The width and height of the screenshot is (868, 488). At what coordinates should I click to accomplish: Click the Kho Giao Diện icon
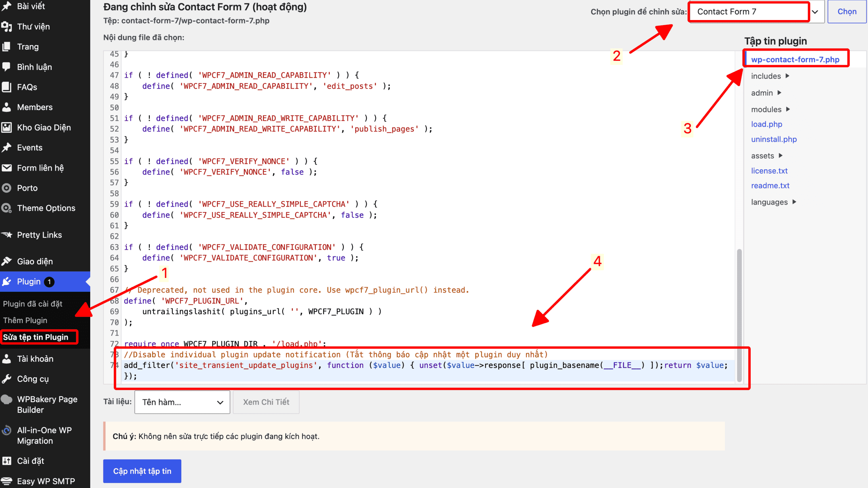point(7,127)
